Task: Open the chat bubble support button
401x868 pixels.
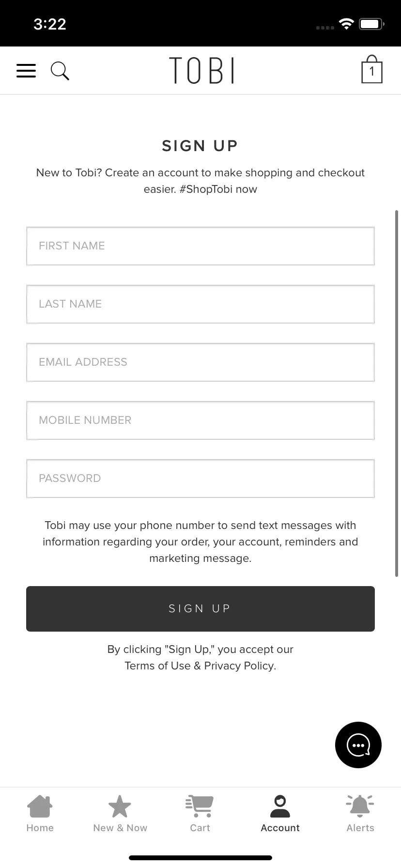Action: tap(358, 745)
